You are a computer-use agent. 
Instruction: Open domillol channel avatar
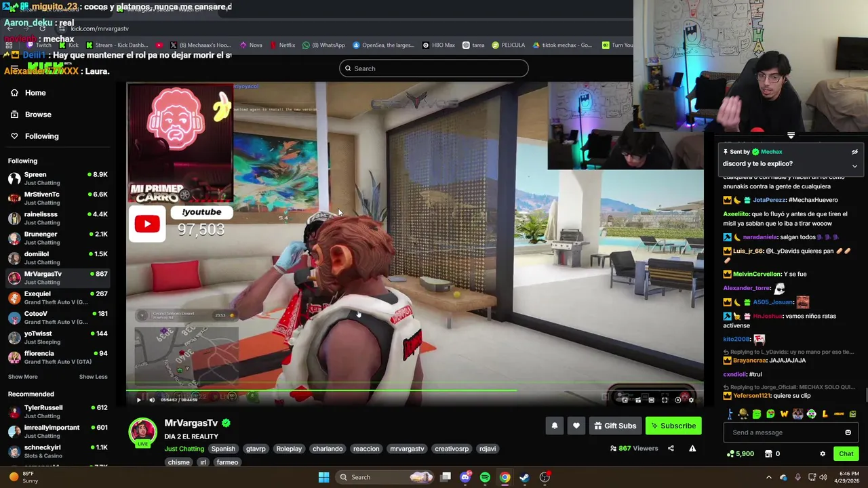point(14,258)
